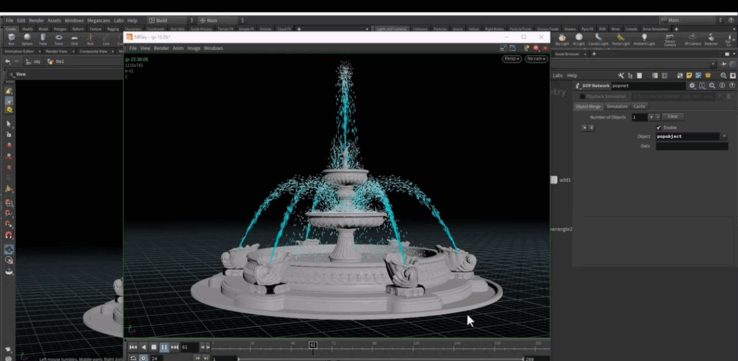Select the arrow Select tool in left toolbar
Viewport: 738px width, 361px height.
[8, 124]
